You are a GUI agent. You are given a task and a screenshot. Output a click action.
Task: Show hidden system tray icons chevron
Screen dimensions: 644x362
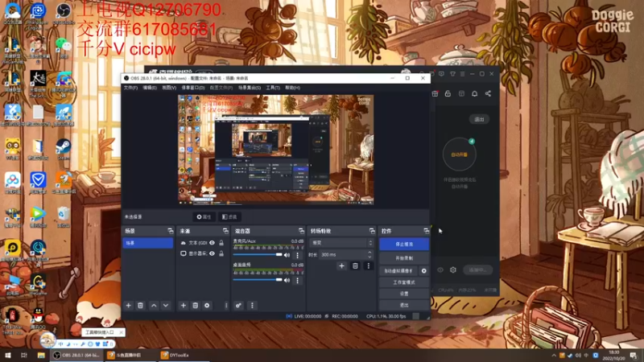pyautogui.click(x=554, y=356)
